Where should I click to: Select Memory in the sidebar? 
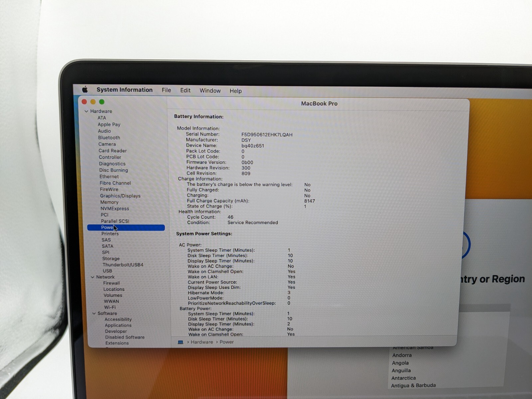pyautogui.click(x=109, y=202)
